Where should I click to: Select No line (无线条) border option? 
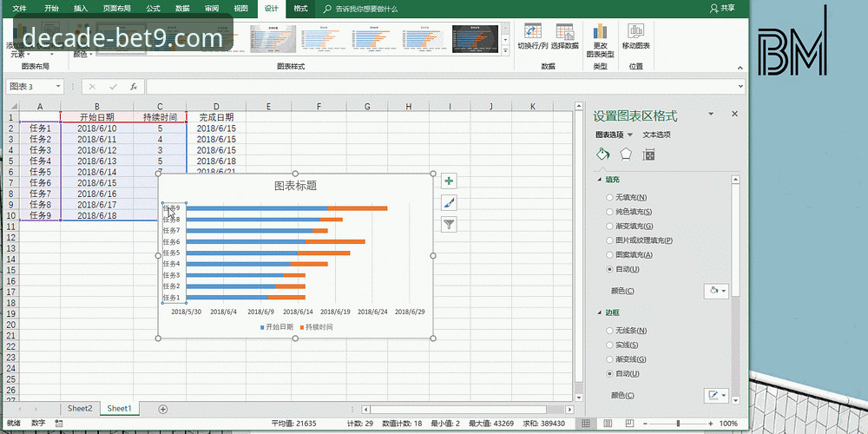[609, 331]
